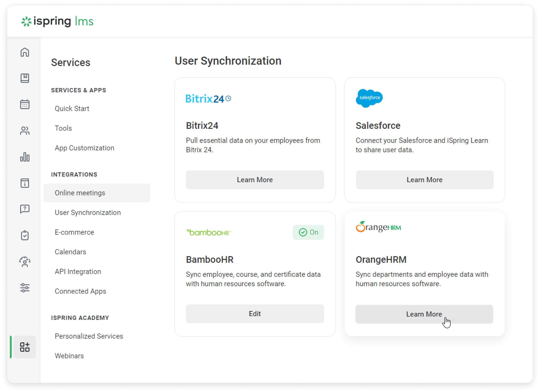Open the bar chart reports icon
Image resolution: width=540 pixels, height=392 pixels.
pyautogui.click(x=25, y=157)
